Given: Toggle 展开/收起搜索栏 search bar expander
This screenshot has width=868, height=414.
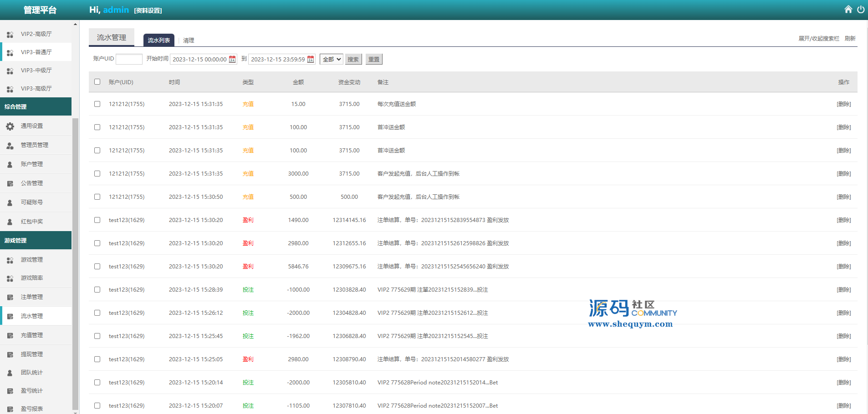Looking at the screenshot, I should pyautogui.click(x=818, y=39).
